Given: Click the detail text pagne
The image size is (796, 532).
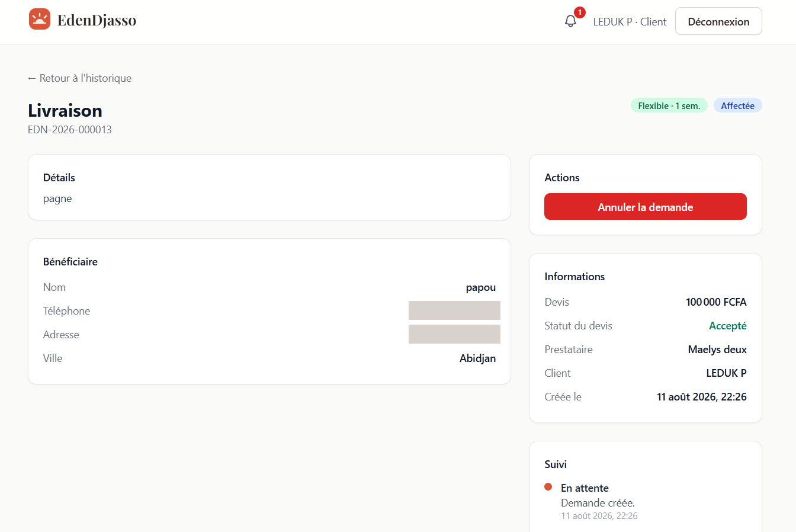Looking at the screenshot, I should [57, 199].
